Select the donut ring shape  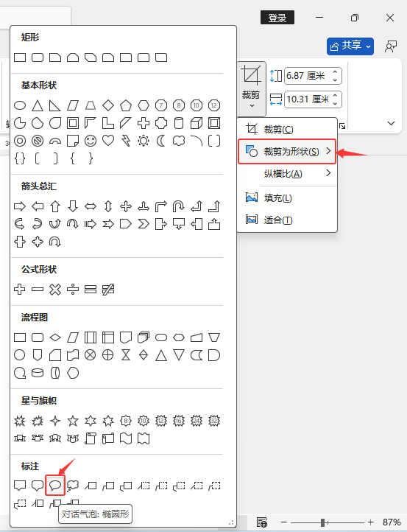tap(20, 141)
